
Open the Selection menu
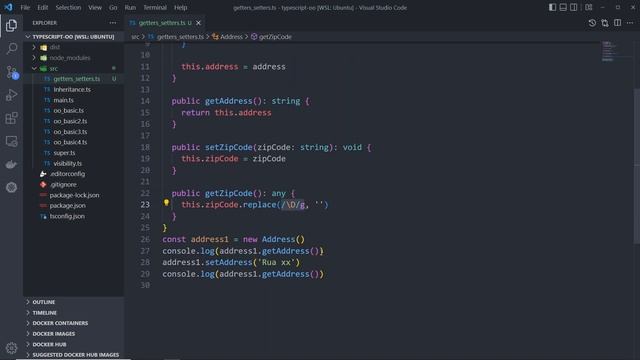(68, 7)
